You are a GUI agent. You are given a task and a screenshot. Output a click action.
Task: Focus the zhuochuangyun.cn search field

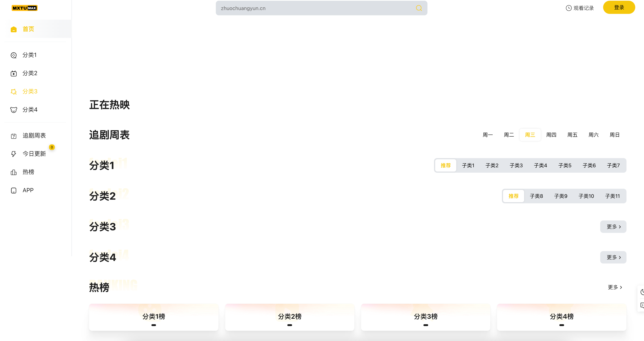tap(321, 8)
